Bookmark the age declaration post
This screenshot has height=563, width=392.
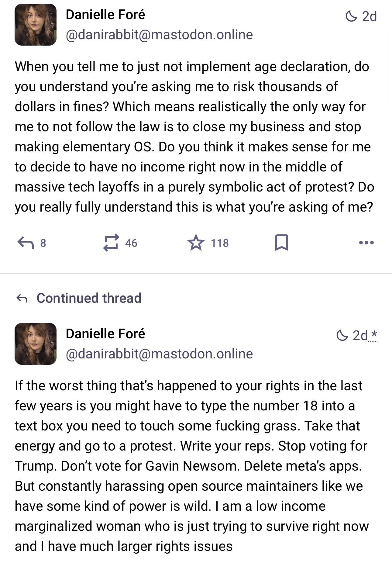[281, 243]
